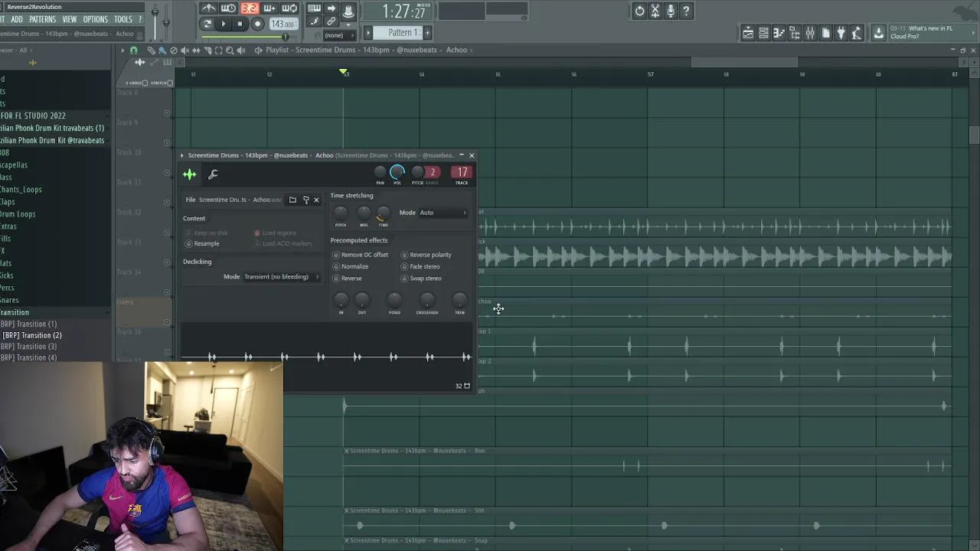This screenshot has height=551, width=980.
Task: Open the What's new in FL Cloud Pro link
Action: 929,32
